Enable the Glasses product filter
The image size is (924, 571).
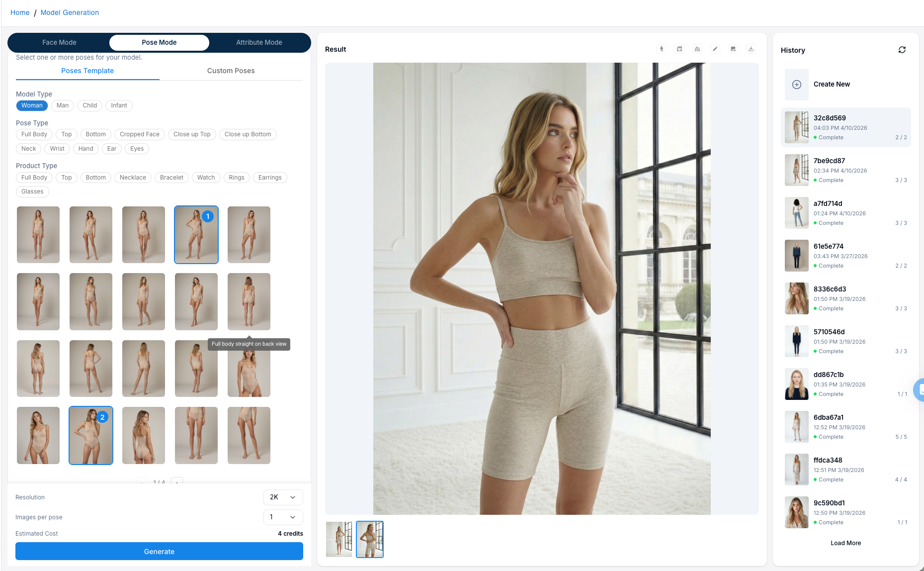pyautogui.click(x=32, y=191)
